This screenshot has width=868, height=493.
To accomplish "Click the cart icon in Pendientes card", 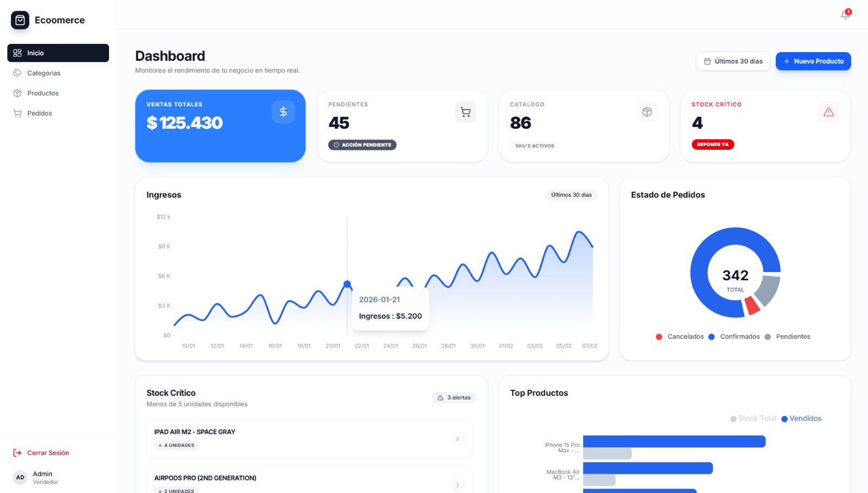I will 465,112.
